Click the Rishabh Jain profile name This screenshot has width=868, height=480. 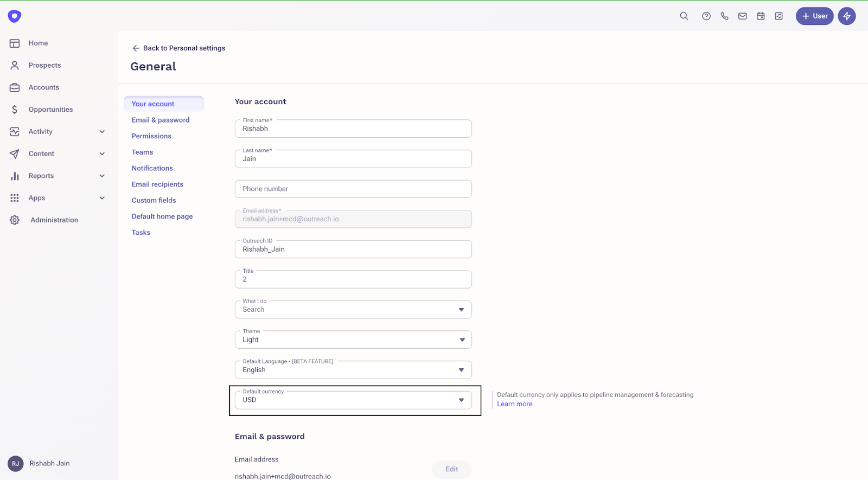[49, 464]
